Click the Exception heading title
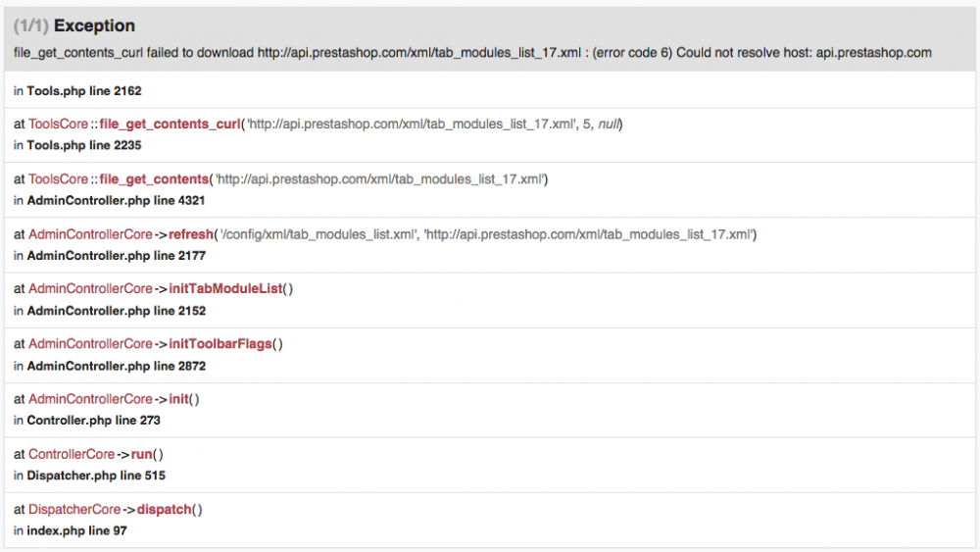 [96, 25]
